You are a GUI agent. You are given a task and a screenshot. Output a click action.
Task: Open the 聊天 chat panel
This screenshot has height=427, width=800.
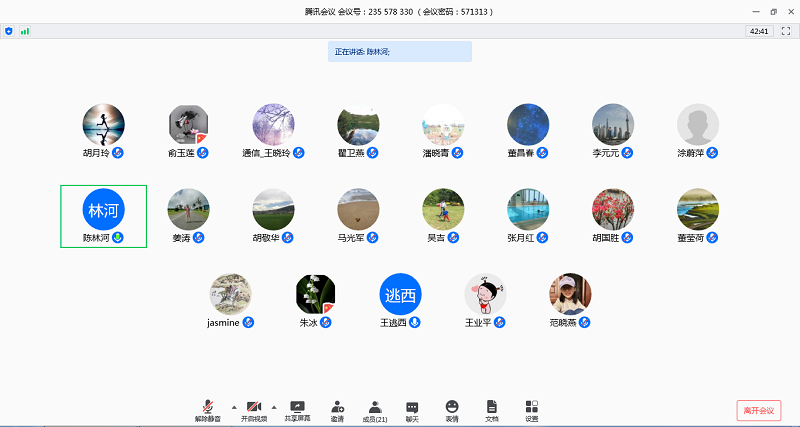412,409
